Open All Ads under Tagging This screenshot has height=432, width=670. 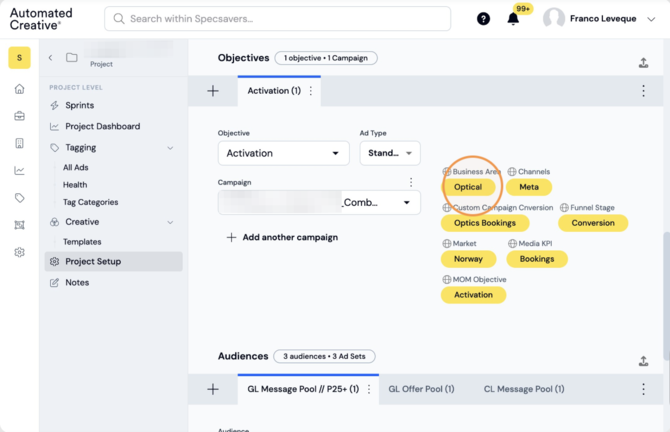[76, 167]
